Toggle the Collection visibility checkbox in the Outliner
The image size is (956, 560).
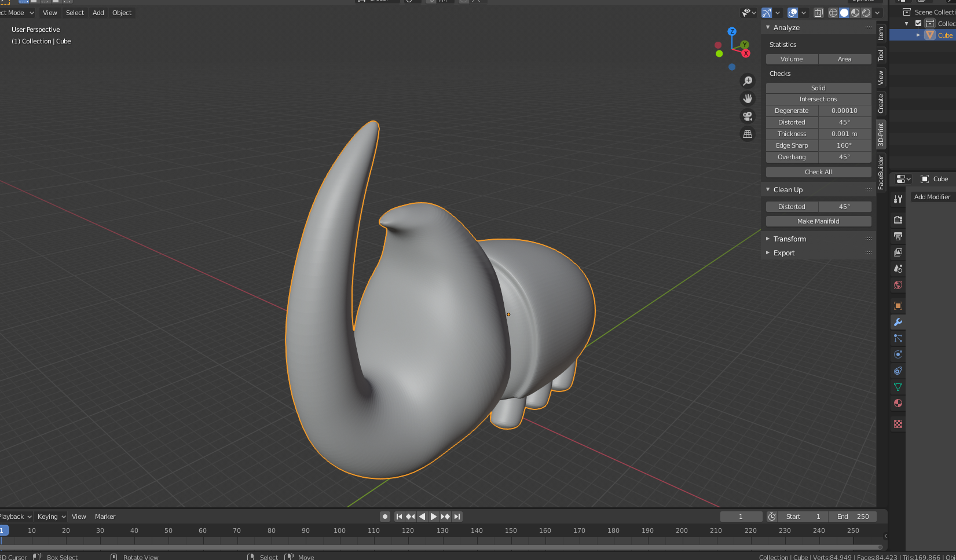[918, 23]
